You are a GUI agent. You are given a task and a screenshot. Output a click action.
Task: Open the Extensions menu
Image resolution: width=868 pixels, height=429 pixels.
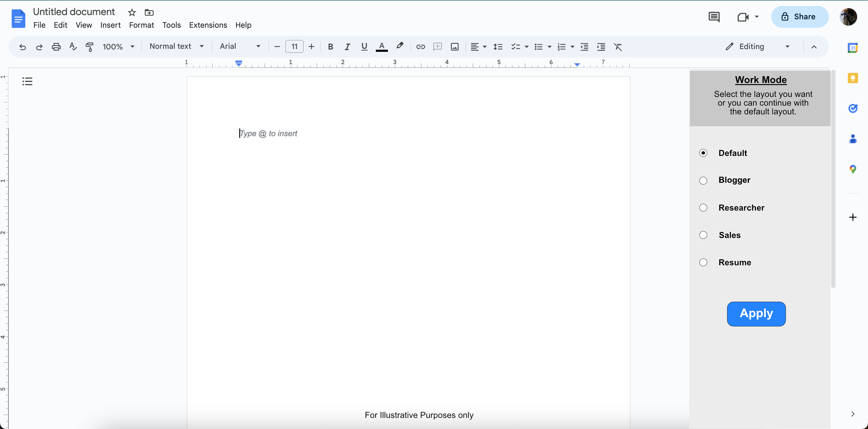tap(208, 25)
